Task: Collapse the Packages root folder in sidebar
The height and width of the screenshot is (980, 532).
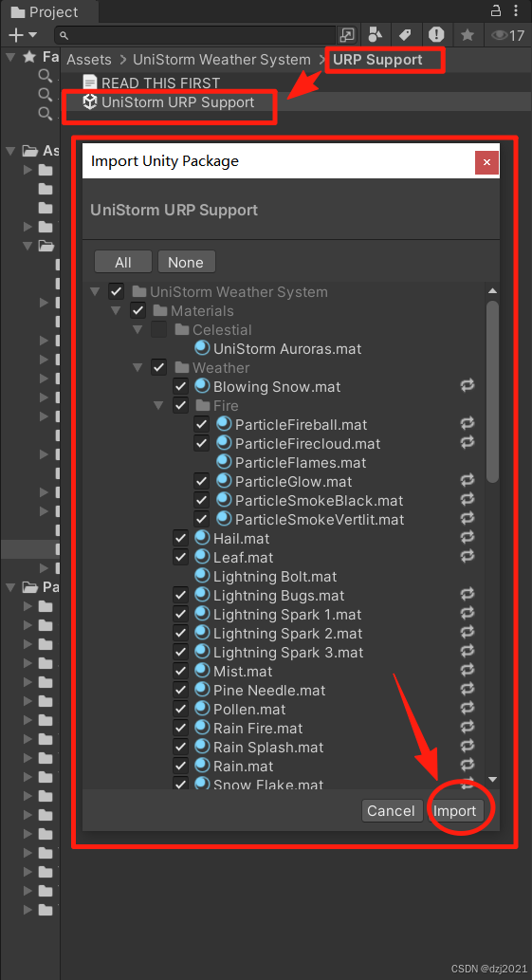Action: click(10, 587)
